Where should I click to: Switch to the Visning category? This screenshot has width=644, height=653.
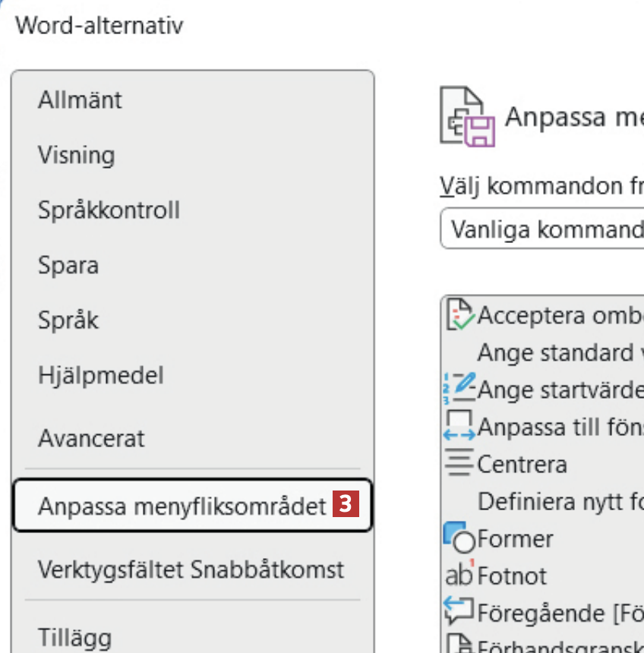point(76,155)
